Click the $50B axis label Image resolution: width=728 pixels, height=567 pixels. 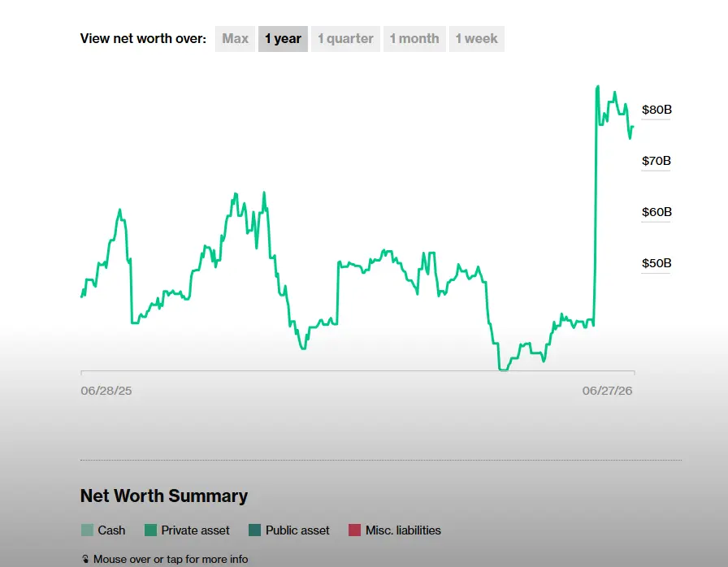coord(656,263)
